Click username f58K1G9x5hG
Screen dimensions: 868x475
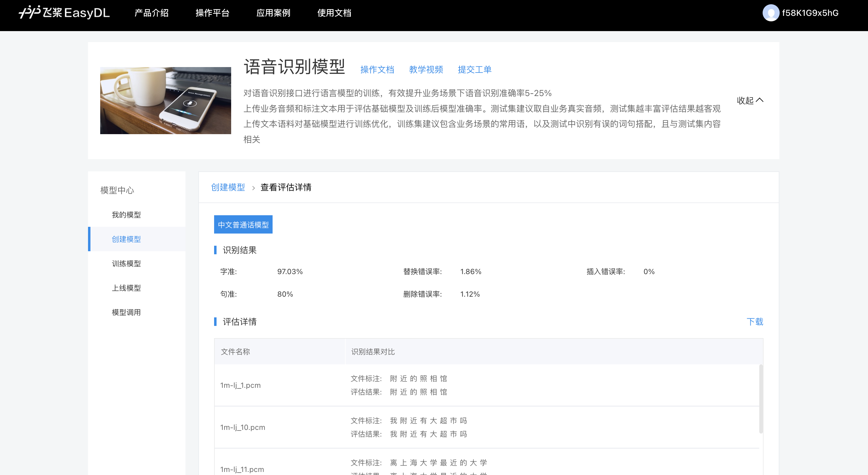[x=810, y=13]
